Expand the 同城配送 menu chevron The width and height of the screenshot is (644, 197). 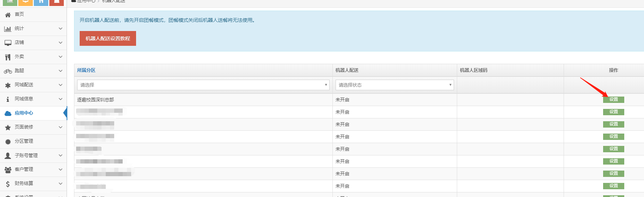[60, 85]
